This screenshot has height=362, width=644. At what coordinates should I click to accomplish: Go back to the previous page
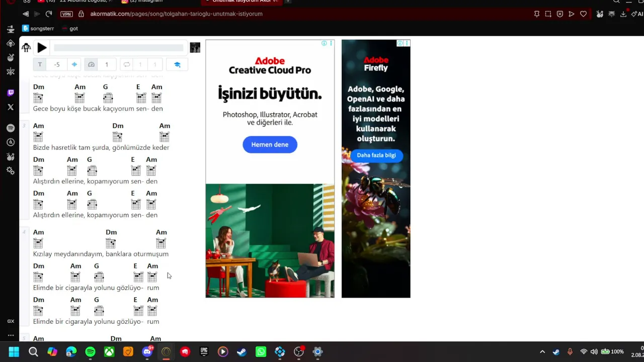pyautogui.click(x=26, y=14)
